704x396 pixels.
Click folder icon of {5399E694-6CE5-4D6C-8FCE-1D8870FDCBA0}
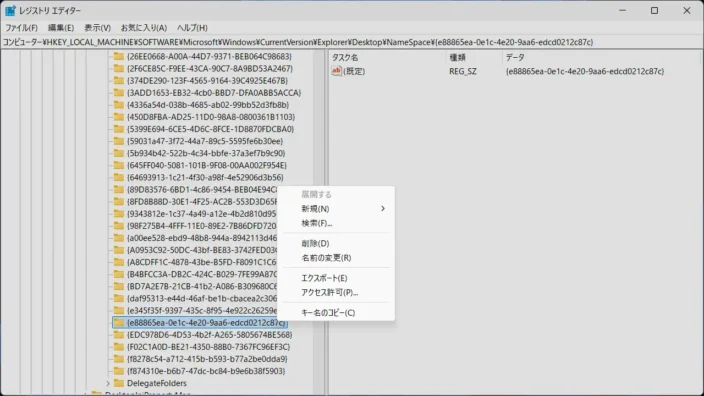pos(119,129)
